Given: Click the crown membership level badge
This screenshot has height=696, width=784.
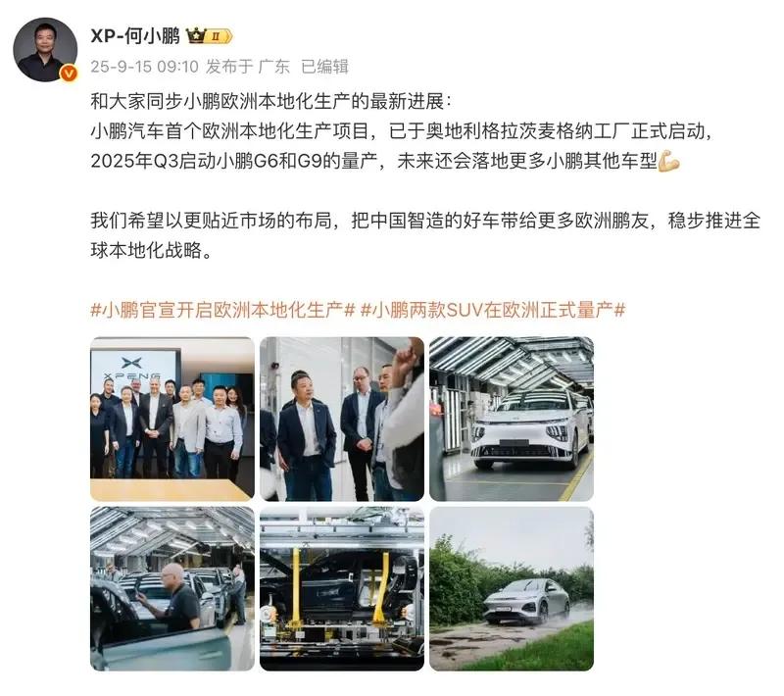Looking at the screenshot, I should click(209, 36).
